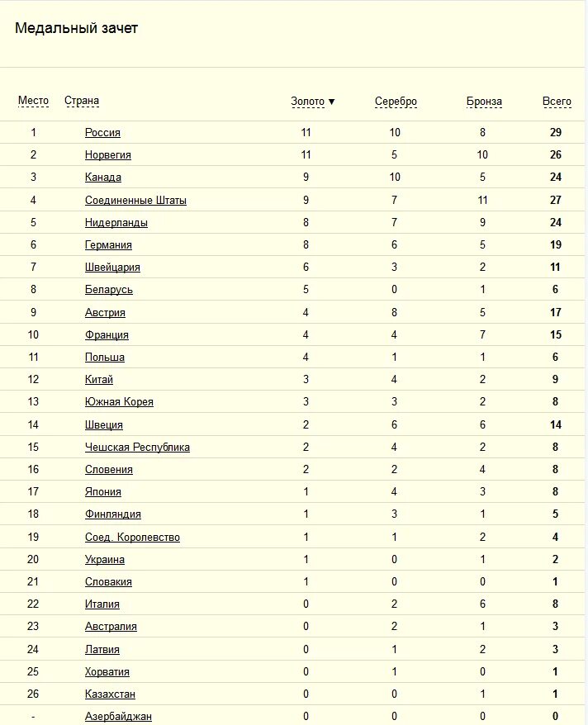Sort table by Серебро column
The height and width of the screenshot is (725, 588).
(396, 102)
